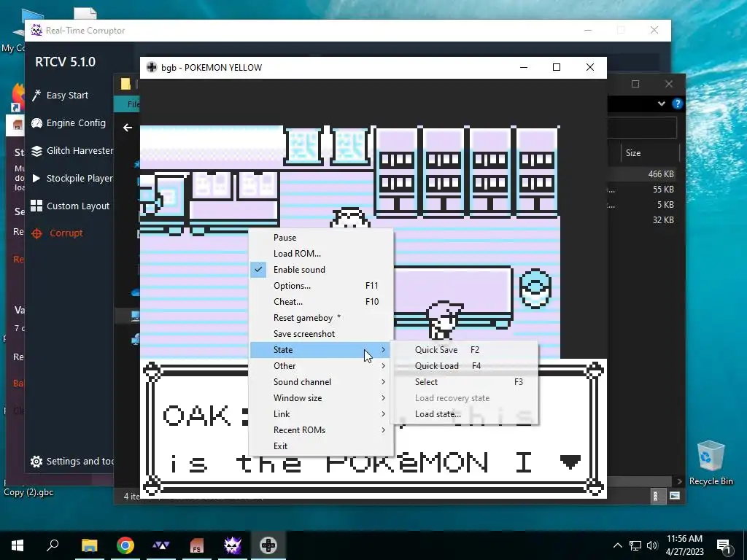Switch File Explorer to large icons view
Screen dimensions: 747x560
coord(675,496)
